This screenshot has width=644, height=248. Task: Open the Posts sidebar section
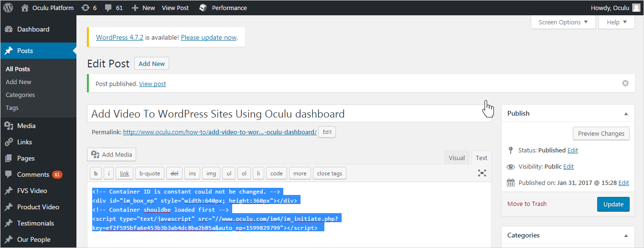(38, 51)
